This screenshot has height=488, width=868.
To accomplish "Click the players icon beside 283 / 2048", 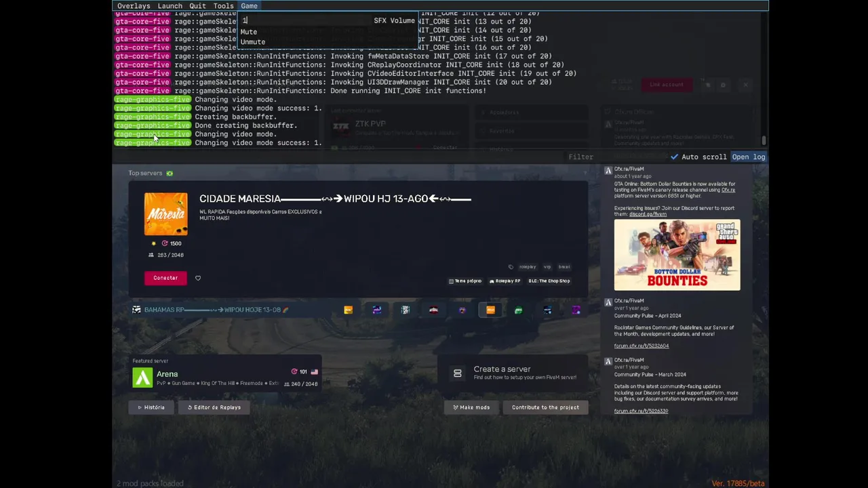I will tap(151, 255).
